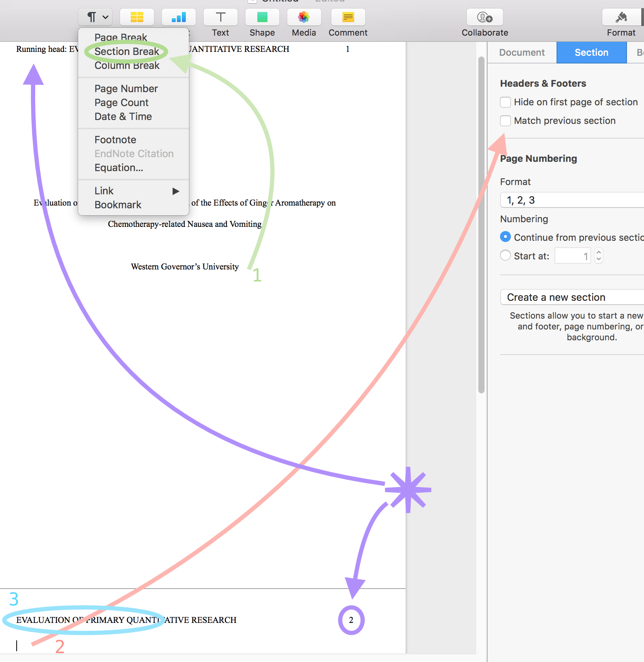Open the page number Format dropdown
Image resolution: width=644 pixels, height=662 pixels.
click(x=572, y=200)
